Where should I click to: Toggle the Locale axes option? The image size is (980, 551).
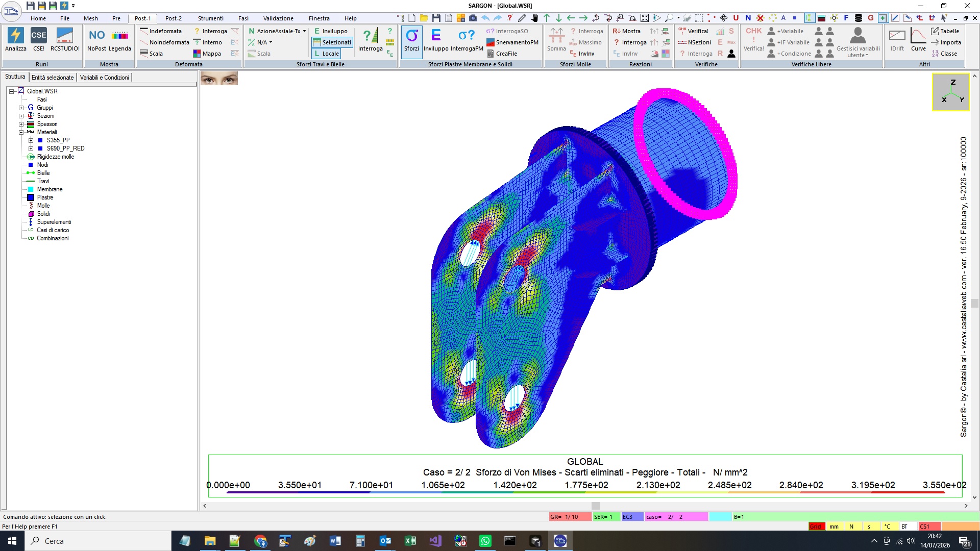[x=326, y=54]
